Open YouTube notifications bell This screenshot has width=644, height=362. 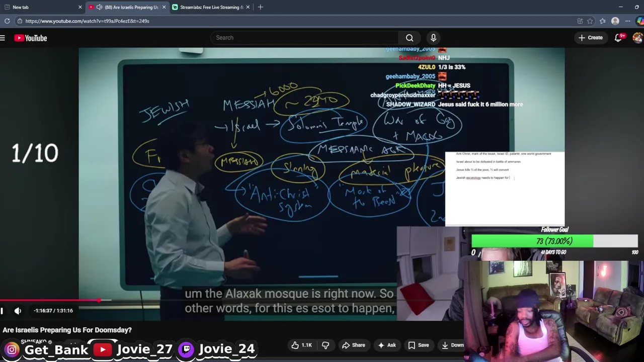click(x=618, y=38)
